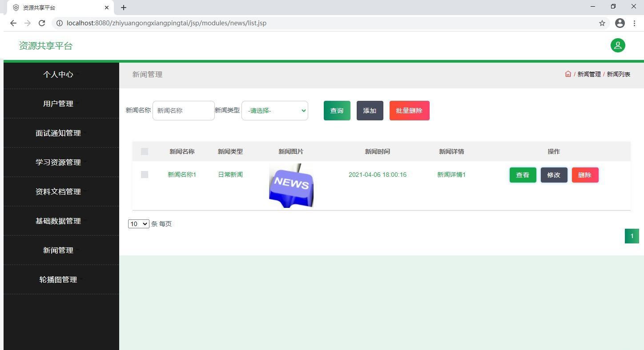Image resolution: width=644 pixels, height=350 pixels.
Task: Click the 日常新闻 type cell
Action: (230, 175)
